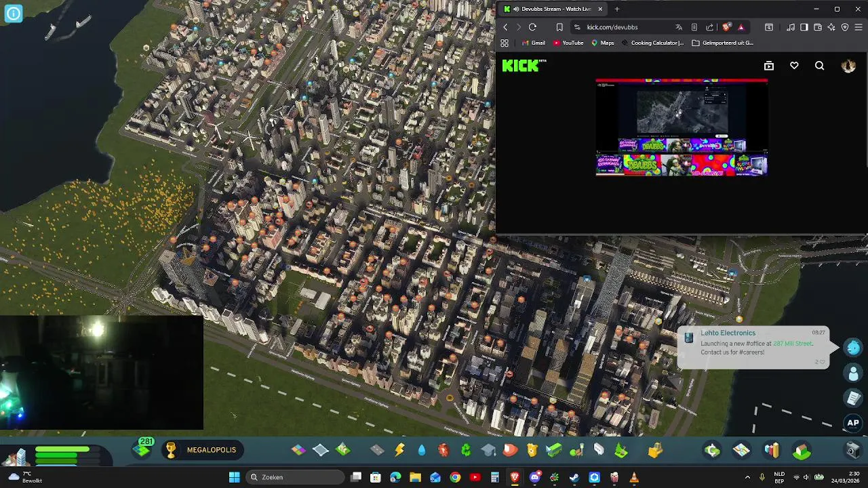
Task: Expand the Geïmporteerd uit G... bookmarks folder
Action: (723, 43)
